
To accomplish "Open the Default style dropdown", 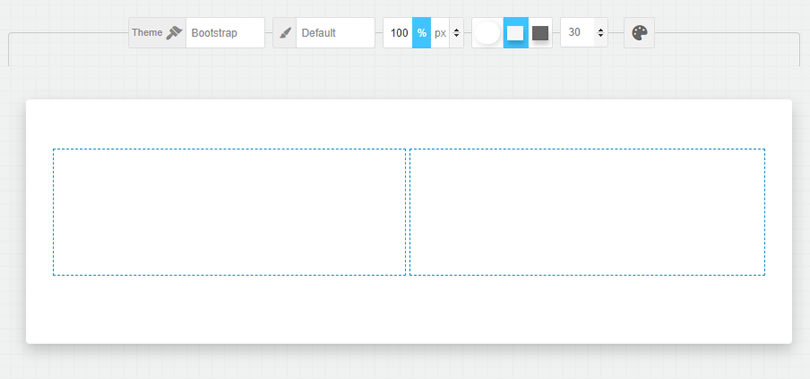I will pyautogui.click(x=335, y=33).
